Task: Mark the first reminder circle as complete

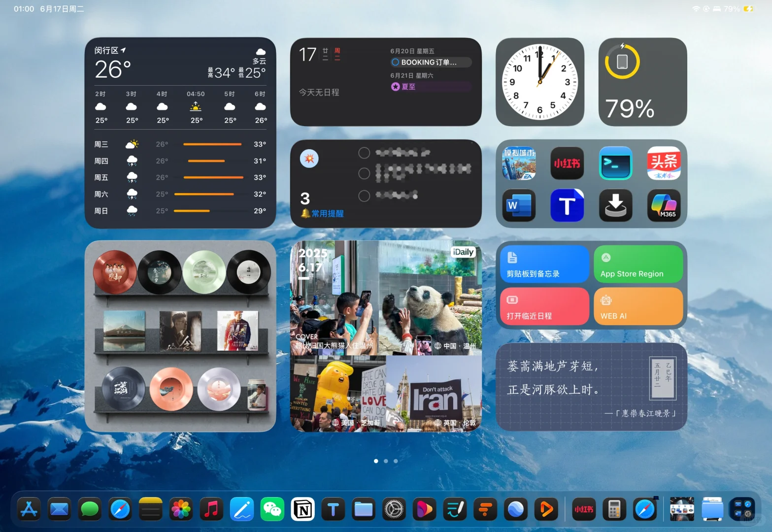Action: pyautogui.click(x=364, y=153)
